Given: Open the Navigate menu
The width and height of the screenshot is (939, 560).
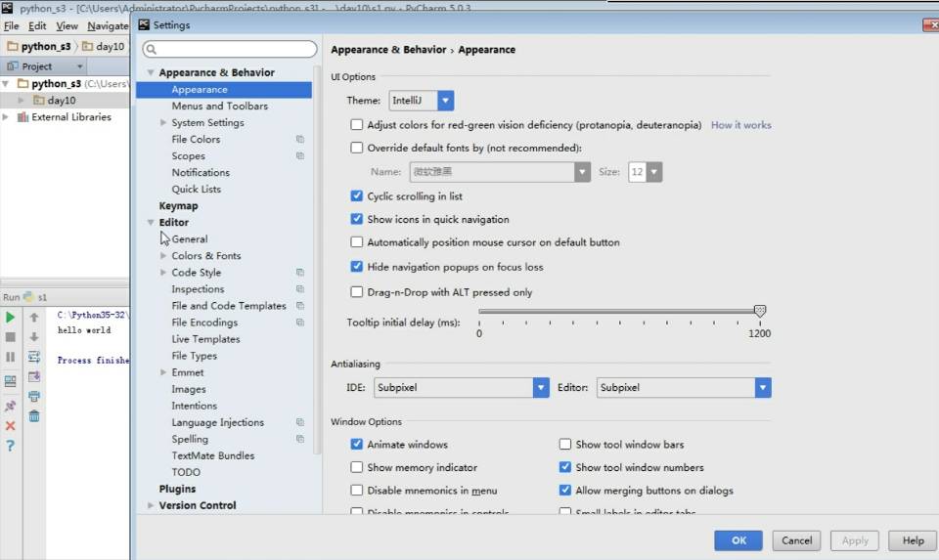Looking at the screenshot, I should (108, 26).
